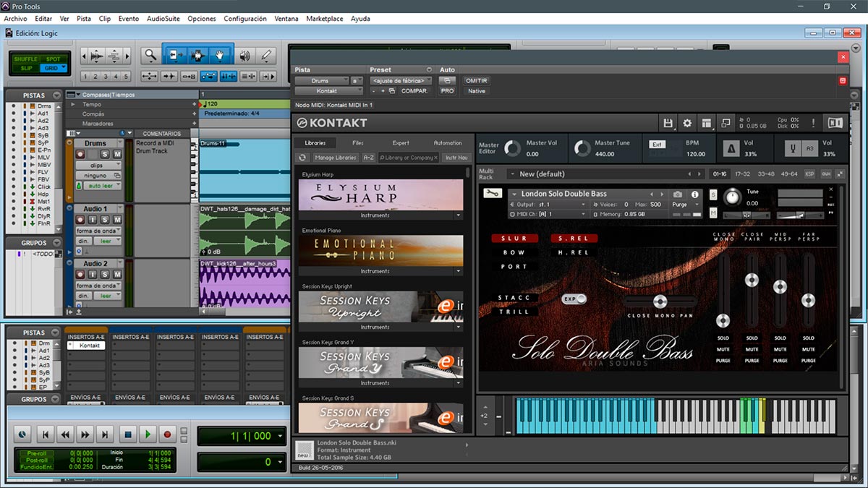
Task: Select the Scrubber speaker tool
Action: [244, 55]
